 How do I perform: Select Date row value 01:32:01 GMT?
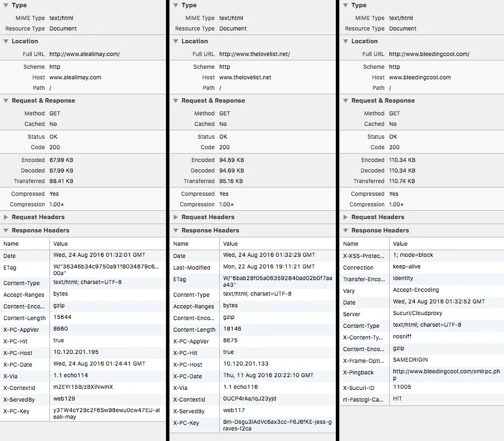[x=99, y=255]
